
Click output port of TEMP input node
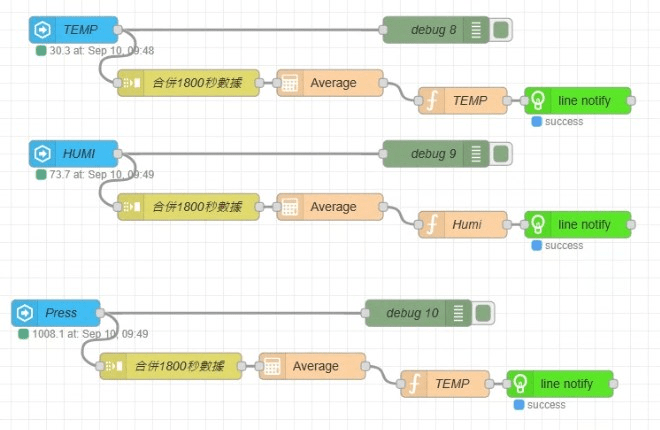(118, 30)
